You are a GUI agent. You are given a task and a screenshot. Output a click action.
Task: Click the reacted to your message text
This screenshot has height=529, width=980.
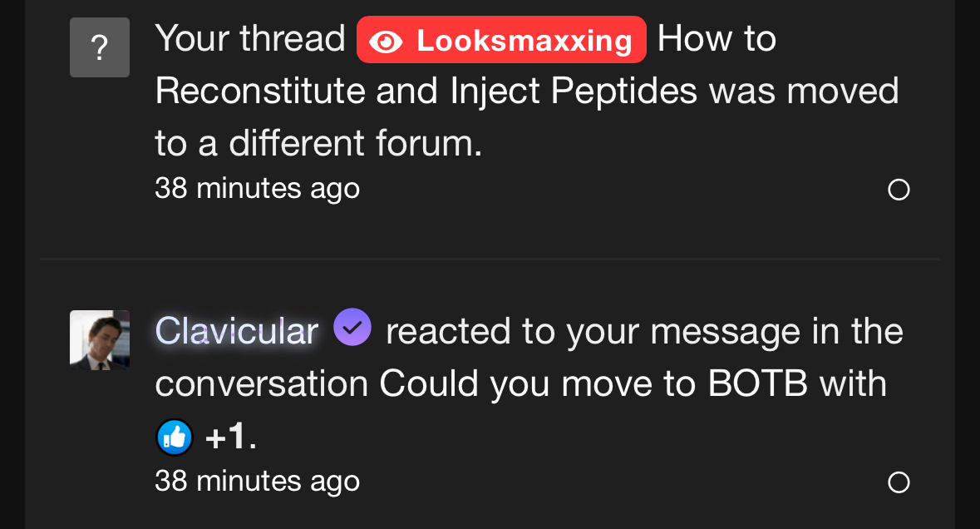pos(593,331)
